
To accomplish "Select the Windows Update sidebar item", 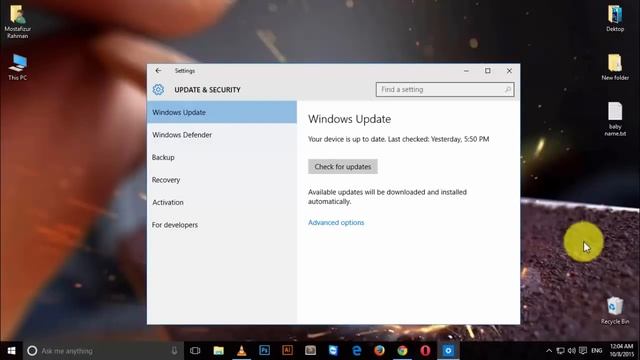I will [222, 112].
